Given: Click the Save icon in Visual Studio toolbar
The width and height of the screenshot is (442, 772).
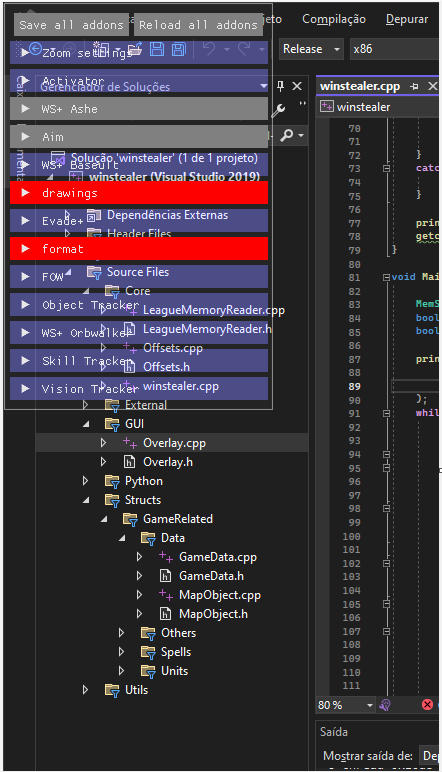Looking at the screenshot, I should click(x=157, y=49).
